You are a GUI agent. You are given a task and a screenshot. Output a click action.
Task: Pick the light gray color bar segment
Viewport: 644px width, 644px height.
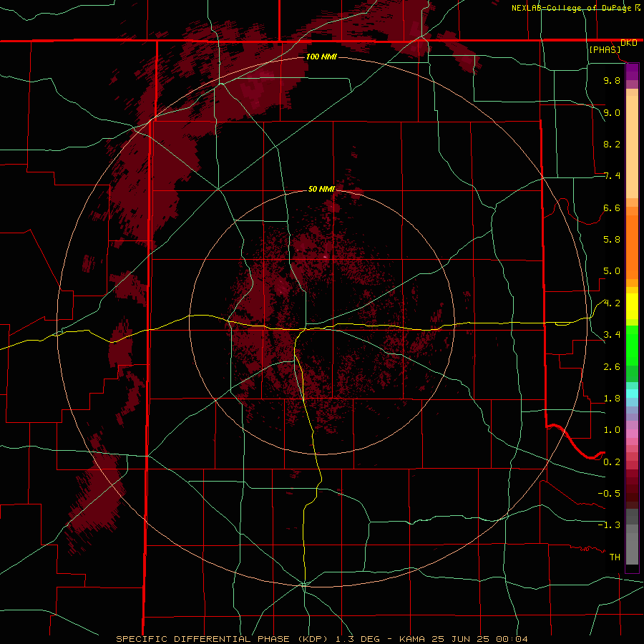pyautogui.click(x=632, y=548)
